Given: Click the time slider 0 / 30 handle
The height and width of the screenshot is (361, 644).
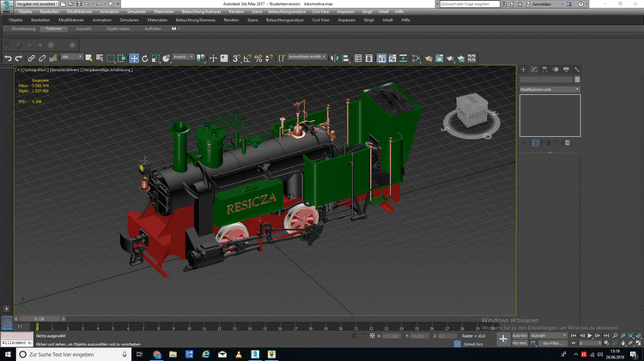Looking at the screenshot, I should [x=39, y=319].
